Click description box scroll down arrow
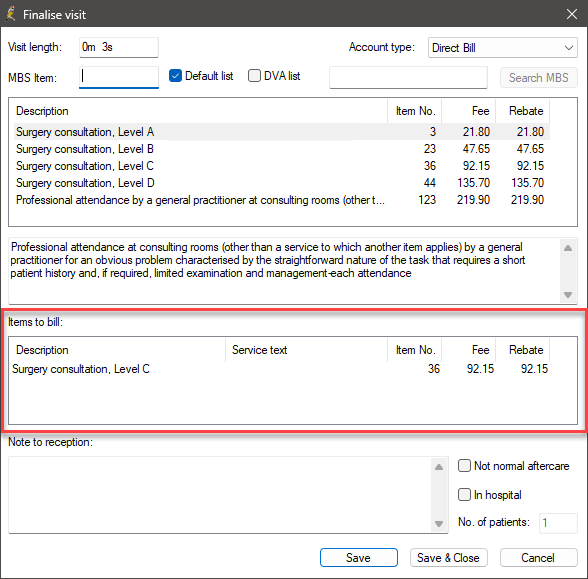 click(x=568, y=295)
